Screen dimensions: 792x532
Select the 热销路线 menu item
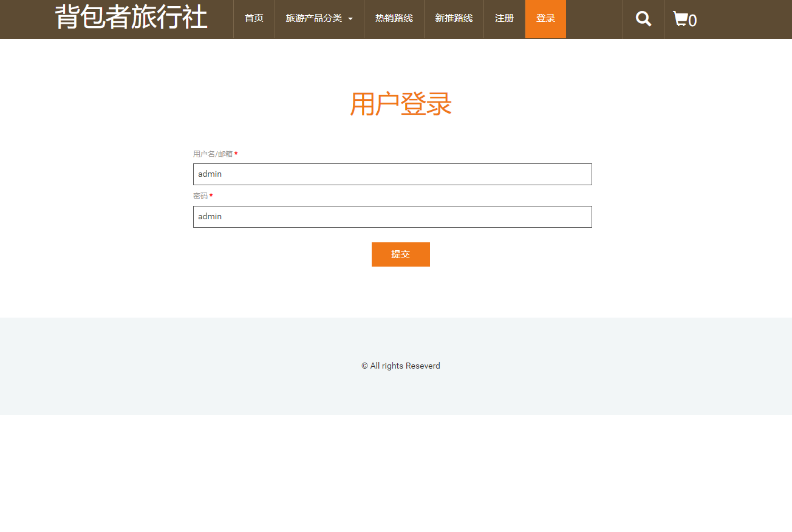click(x=394, y=19)
